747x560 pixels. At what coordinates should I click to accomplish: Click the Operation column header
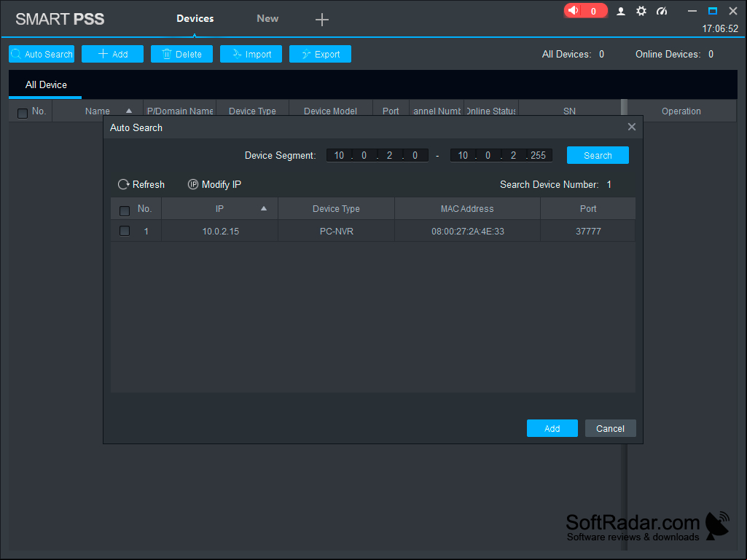pyautogui.click(x=681, y=111)
